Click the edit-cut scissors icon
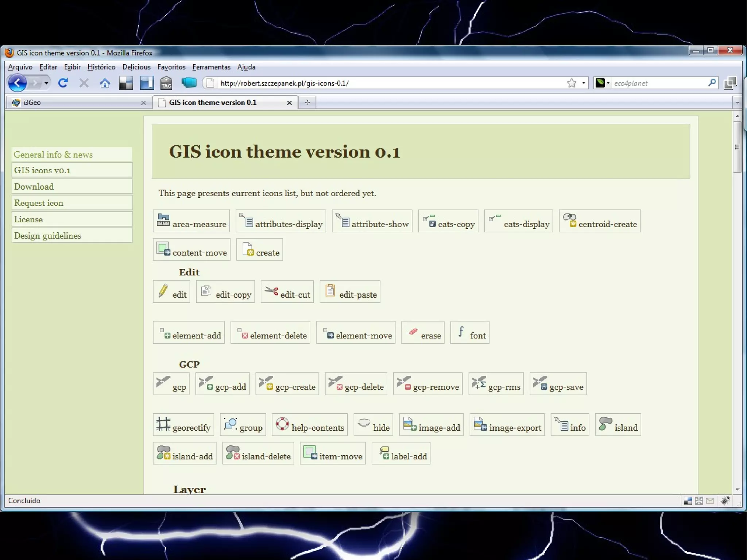 click(271, 291)
